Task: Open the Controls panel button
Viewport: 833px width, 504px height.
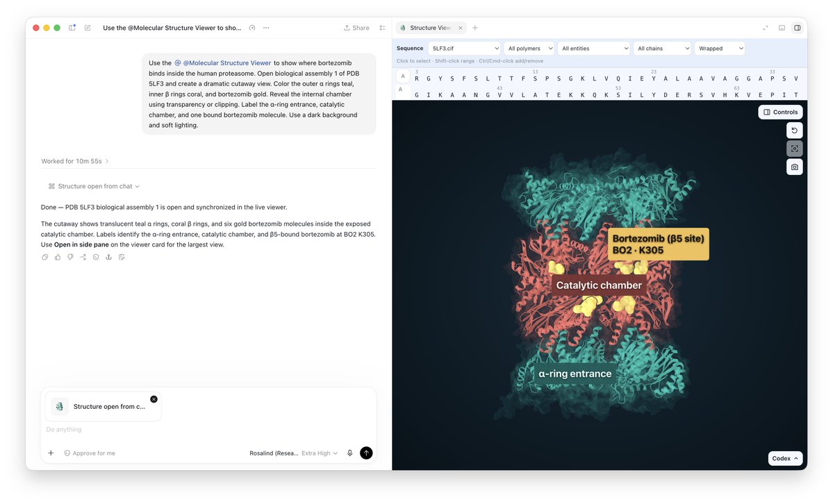Action: (780, 112)
